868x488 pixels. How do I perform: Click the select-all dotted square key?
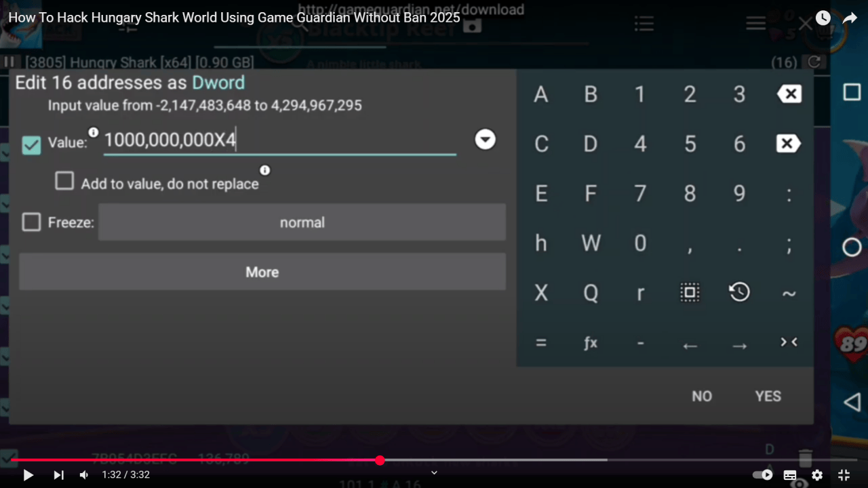pyautogui.click(x=690, y=293)
